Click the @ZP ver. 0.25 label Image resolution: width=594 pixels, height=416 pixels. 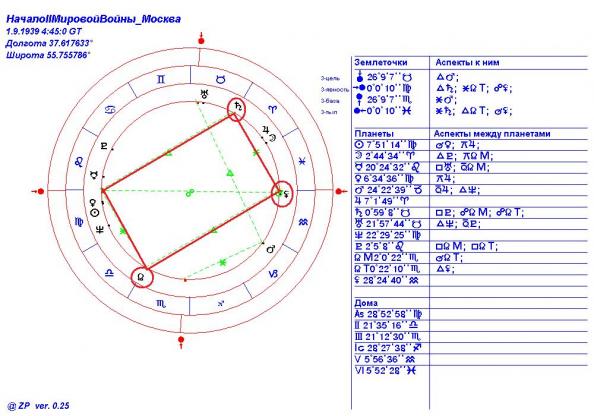[38, 406]
